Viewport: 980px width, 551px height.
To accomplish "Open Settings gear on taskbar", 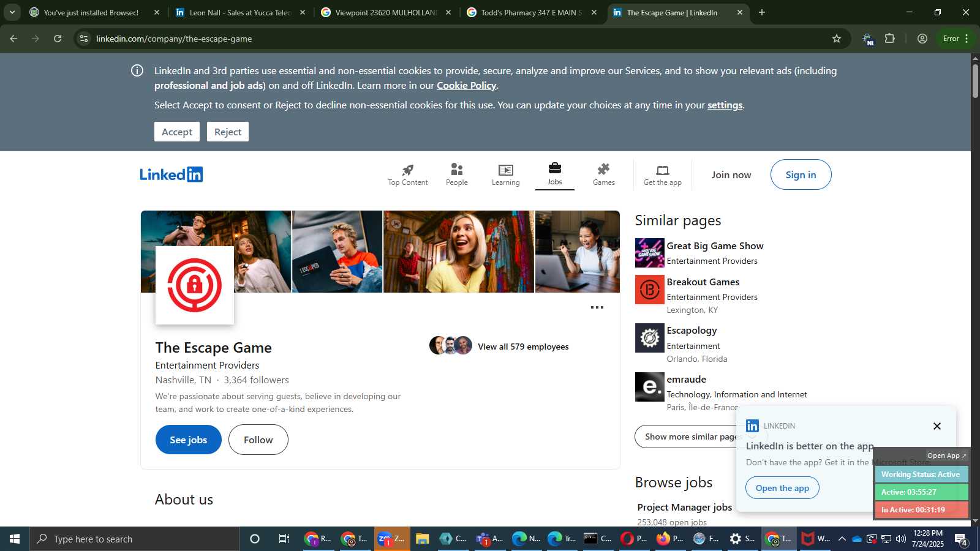I will 742,539.
